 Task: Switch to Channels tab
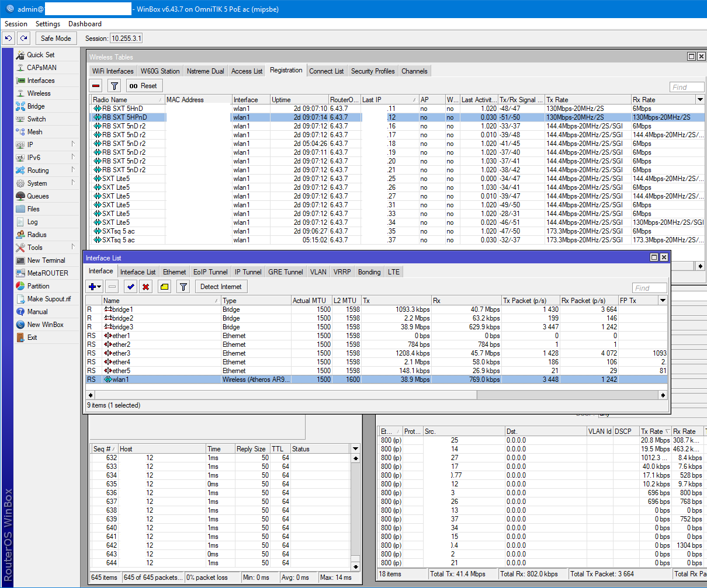[414, 71]
